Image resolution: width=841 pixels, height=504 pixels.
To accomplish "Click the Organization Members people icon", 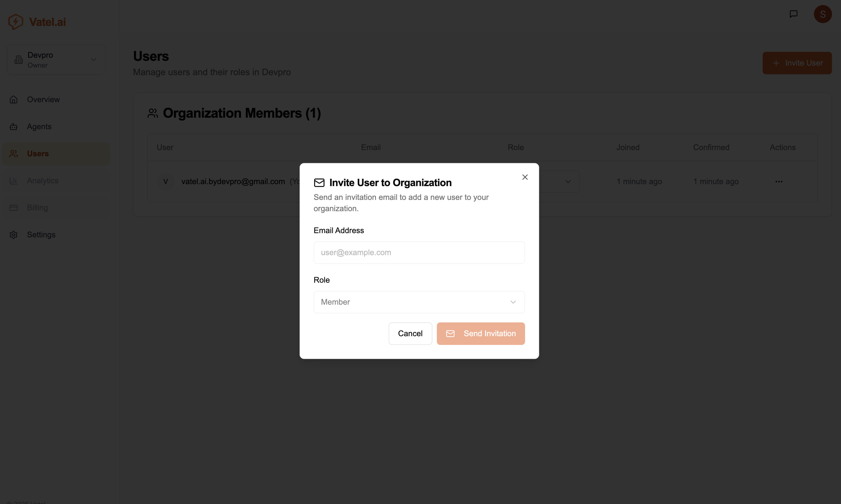I will (153, 113).
